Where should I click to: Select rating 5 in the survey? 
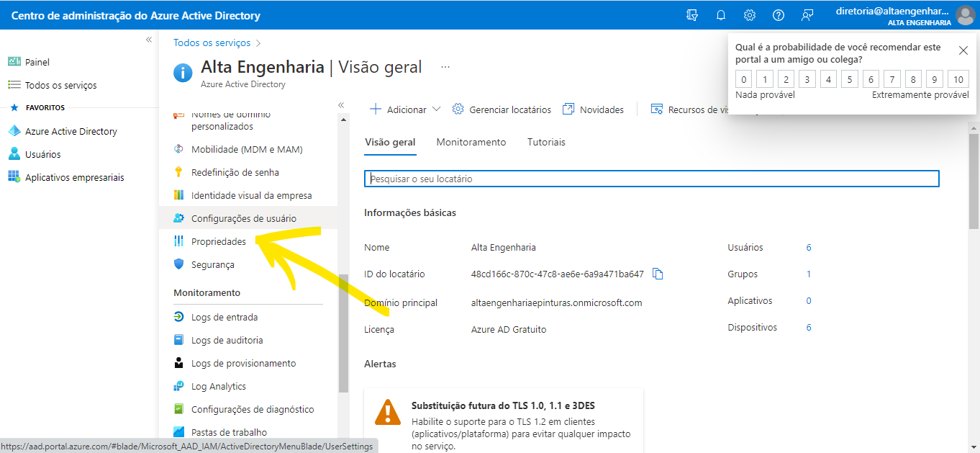pos(850,79)
